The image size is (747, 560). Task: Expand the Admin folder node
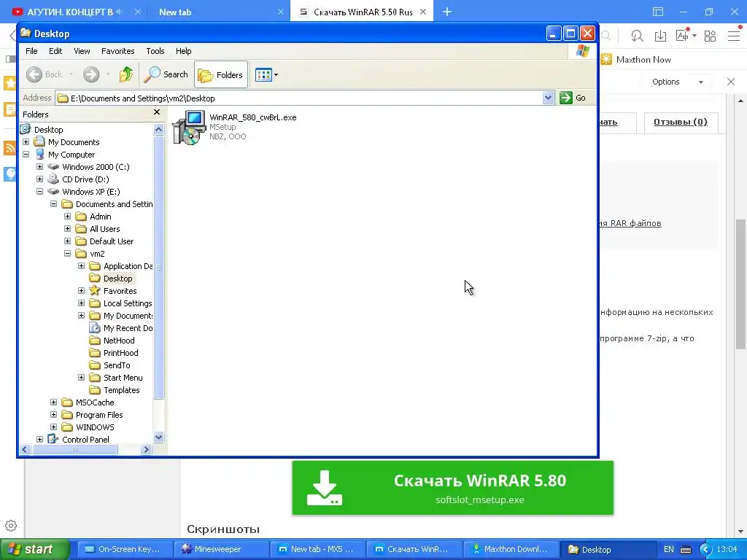coord(68,216)
